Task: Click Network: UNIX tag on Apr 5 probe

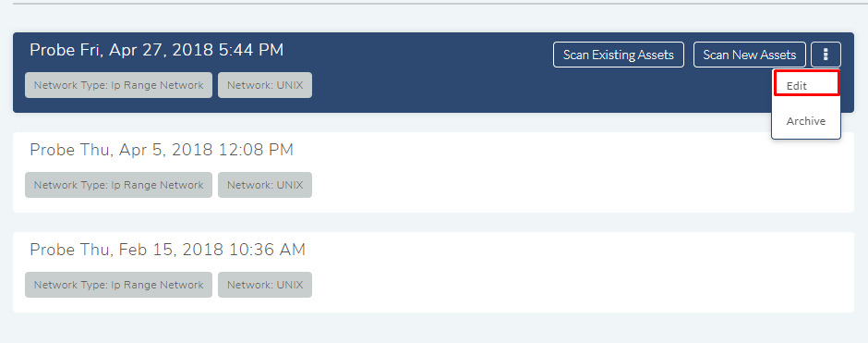Action: click(265, 185)
